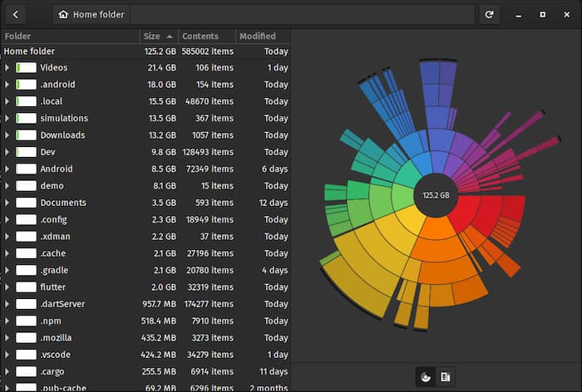Go back using the left arrow button
Image resolution: width=582 pixels, height=392 pixels.
[x=17, y=14]
